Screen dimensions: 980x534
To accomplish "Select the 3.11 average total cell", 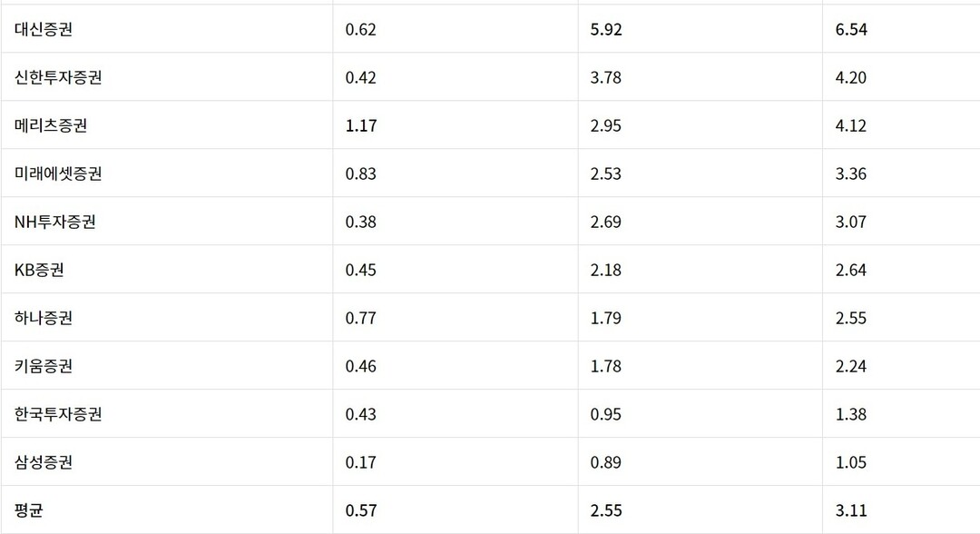I will coord(851,510).
